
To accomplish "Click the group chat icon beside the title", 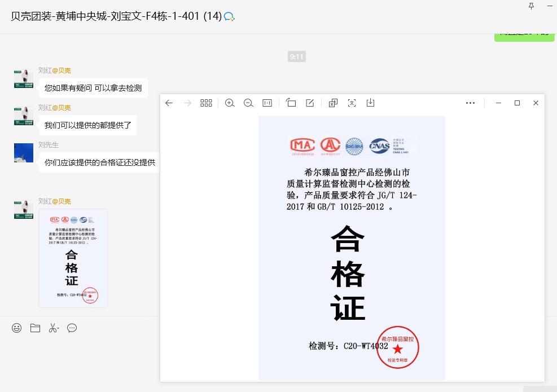I will tap(229, 16).
